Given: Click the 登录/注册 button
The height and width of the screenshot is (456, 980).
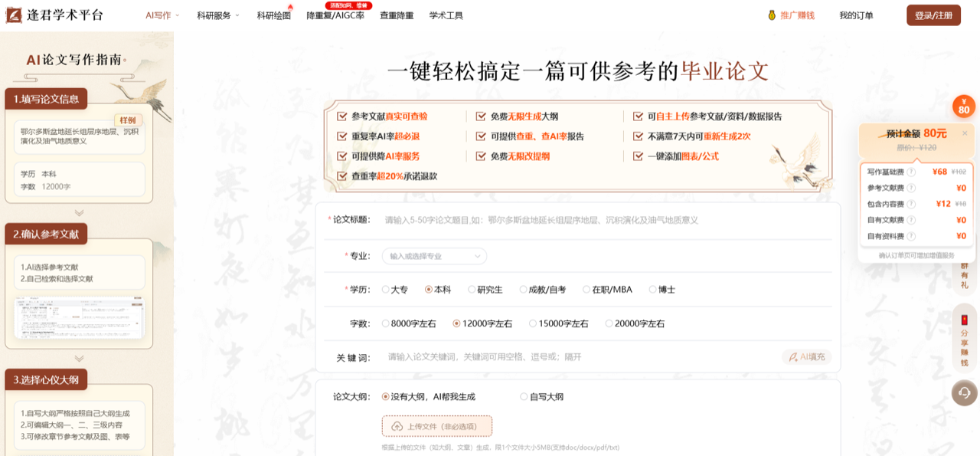Looking at the screenshot, I should point(933,15).
